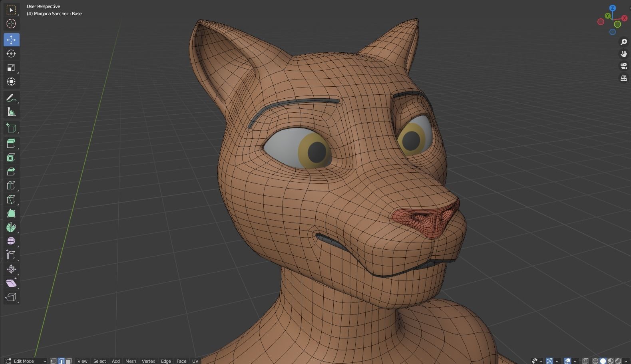Switch to material preview shading
Viewport: 631px width, 364px height.
pos(611,361)
